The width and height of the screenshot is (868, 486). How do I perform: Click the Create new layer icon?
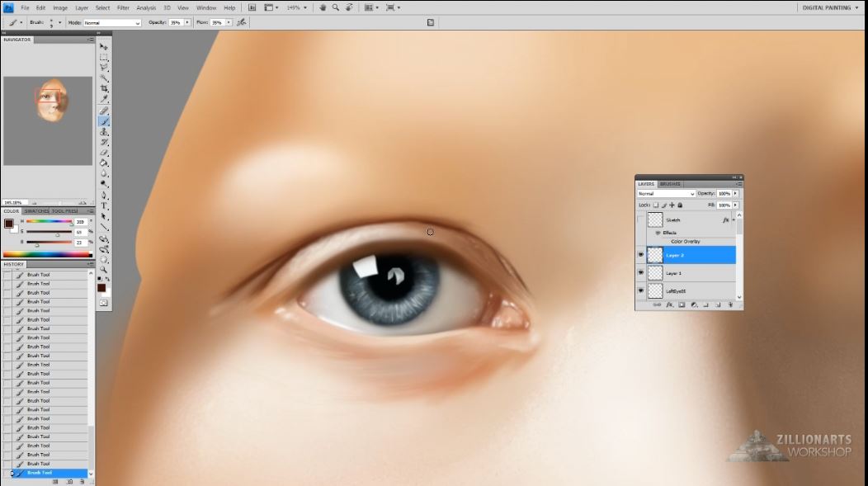[x=717, y=304]
